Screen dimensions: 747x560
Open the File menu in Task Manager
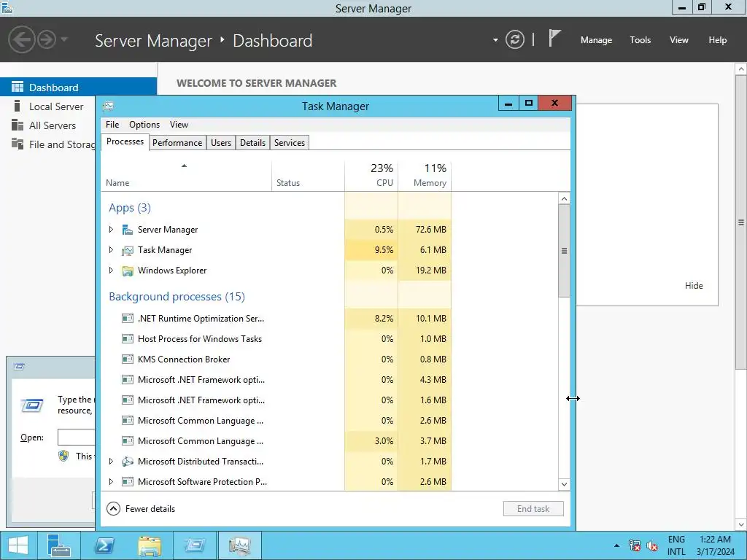[x=112, y=125]
